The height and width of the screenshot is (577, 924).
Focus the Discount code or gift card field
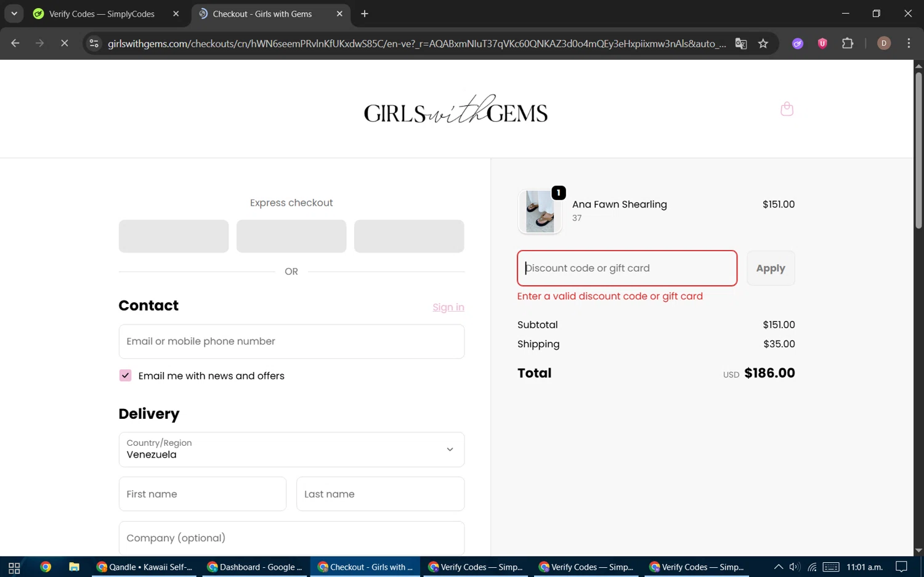tap(627, 268)
